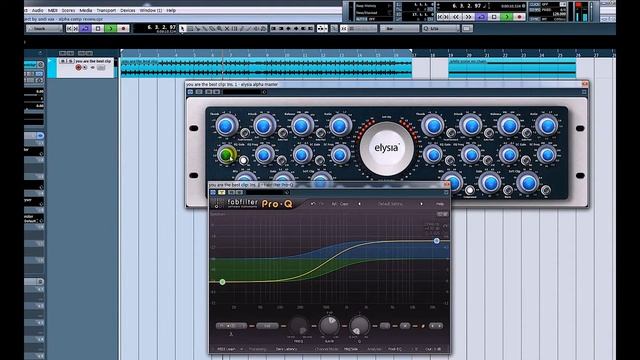Click the right channel Threshold knob on elysia
640x360 pixels.
click(432, 125)
